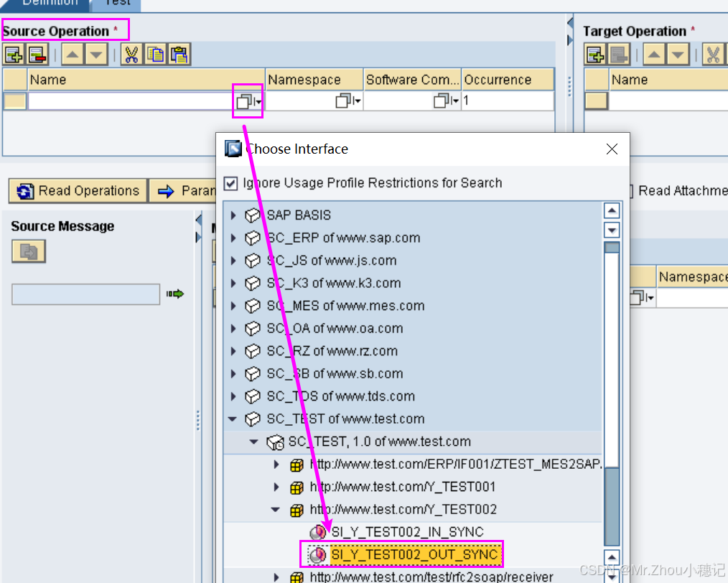Select the SI_Y_TEST002_OUT_SYNC interface
Image resolution: width=728 pixels, height=583 pixels.
[x=402, y=555]
